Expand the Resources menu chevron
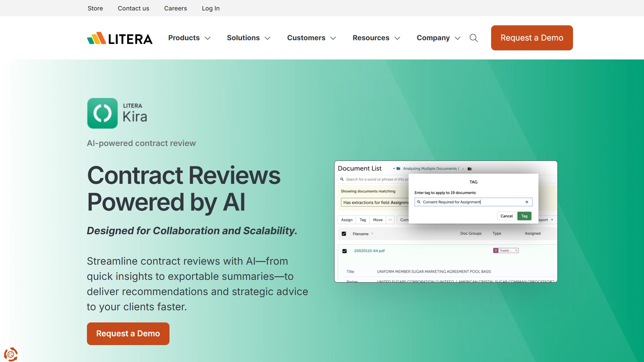Image resolution: width=644 pixels, height=362 pixels. [397, 38]
